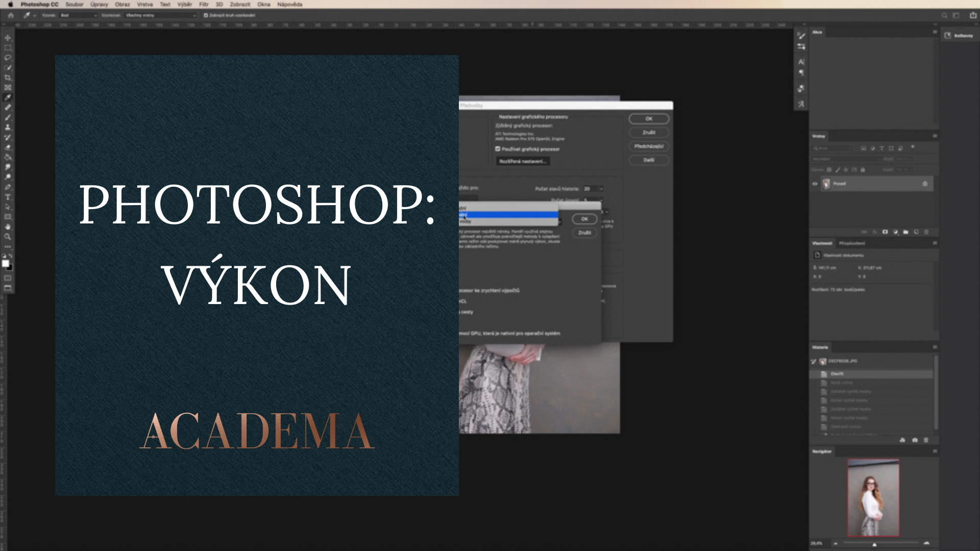Select the Clone Stamp tool
The width and height of the screenshot is (980, 551).
coord(8,128)
